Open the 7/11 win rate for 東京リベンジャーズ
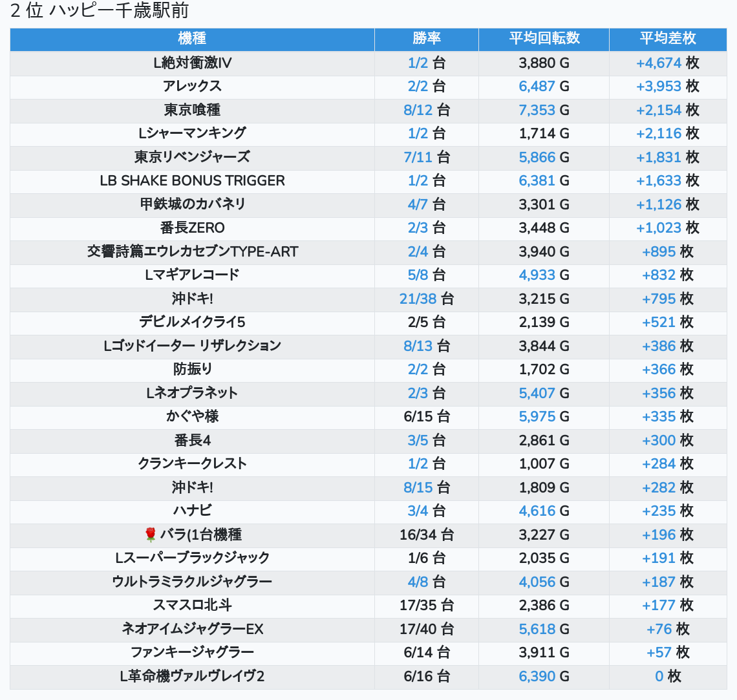737x700 pixels. [x=418, y=157]
